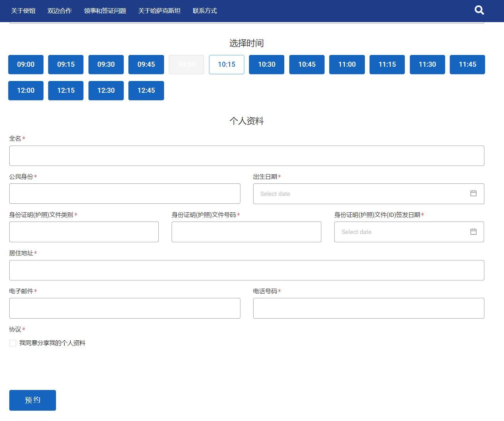Open the 出生日期 date picker field
The height and width of the screenshot is (421, 504).
point(369,194)
